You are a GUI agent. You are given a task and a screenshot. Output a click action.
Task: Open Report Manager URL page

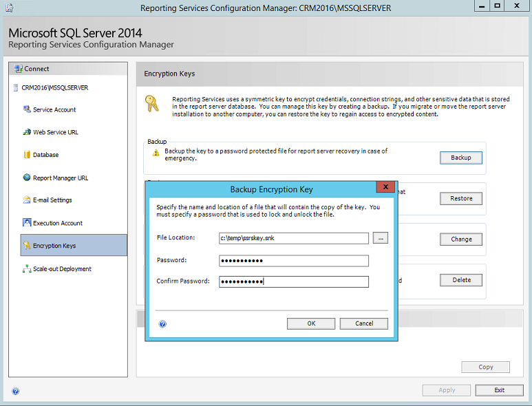(61, 178)
